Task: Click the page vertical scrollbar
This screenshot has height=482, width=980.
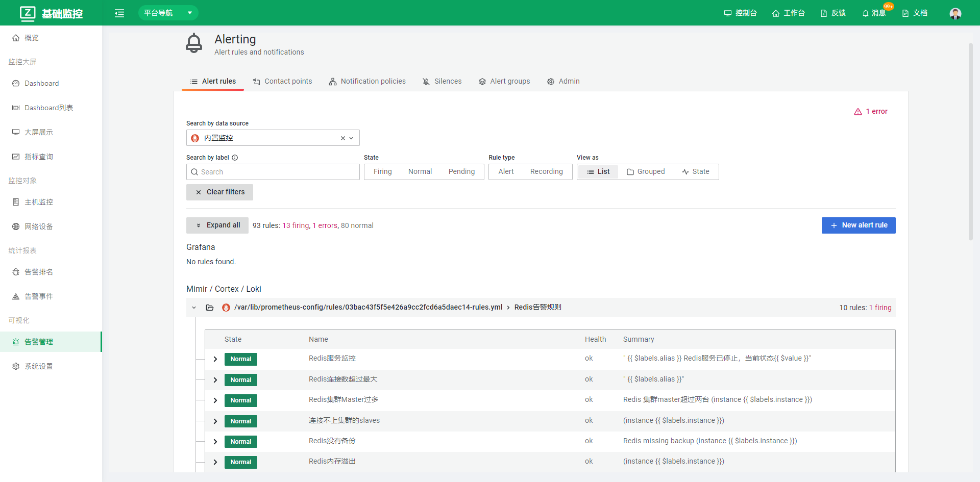Action: (971, 142)
